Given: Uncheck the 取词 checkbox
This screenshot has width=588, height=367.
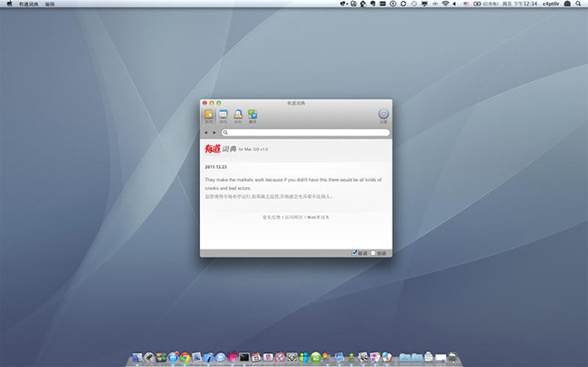Looking at the screenshot, I should point(354,252).
